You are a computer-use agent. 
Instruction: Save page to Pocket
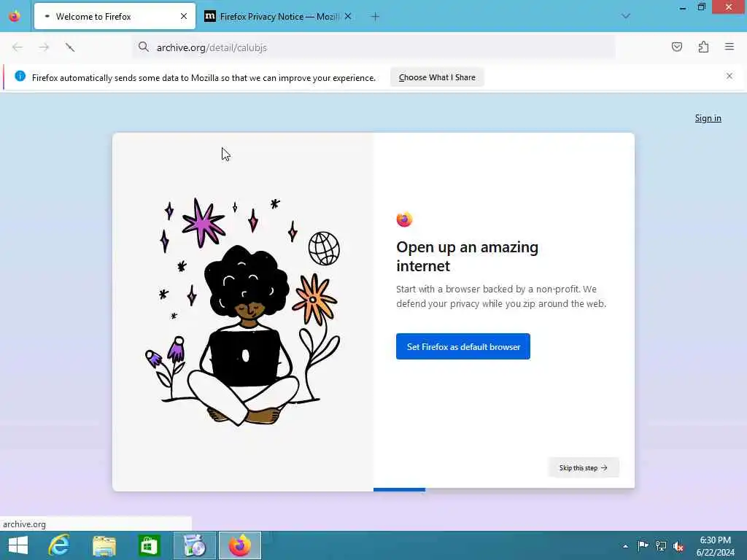pyautogui.click(x=677, y=47)
